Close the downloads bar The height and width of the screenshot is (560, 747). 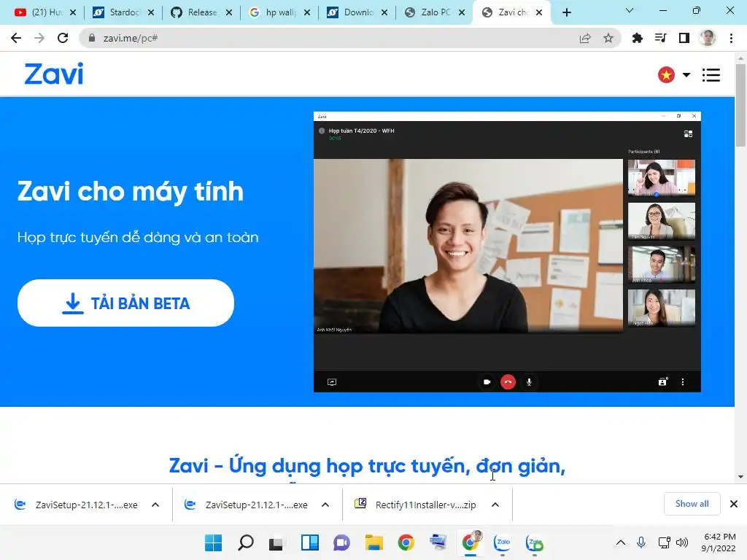(x=734, y=504)
